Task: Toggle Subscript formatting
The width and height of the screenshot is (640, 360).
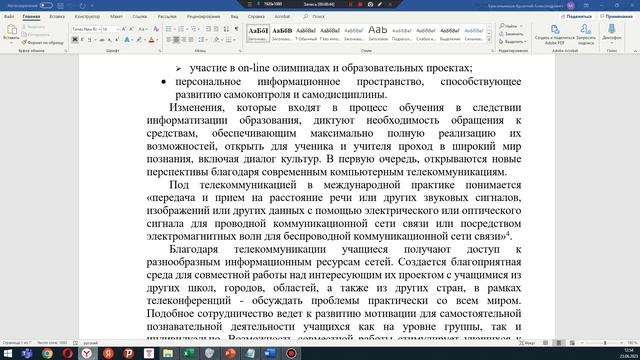Action: tap(110, 40)
